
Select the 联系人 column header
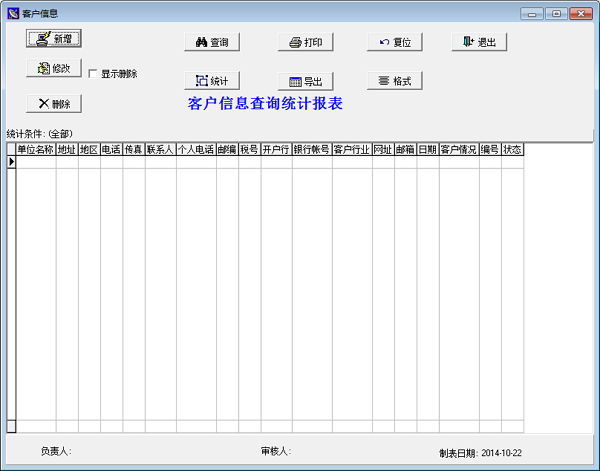click(161, 149)
